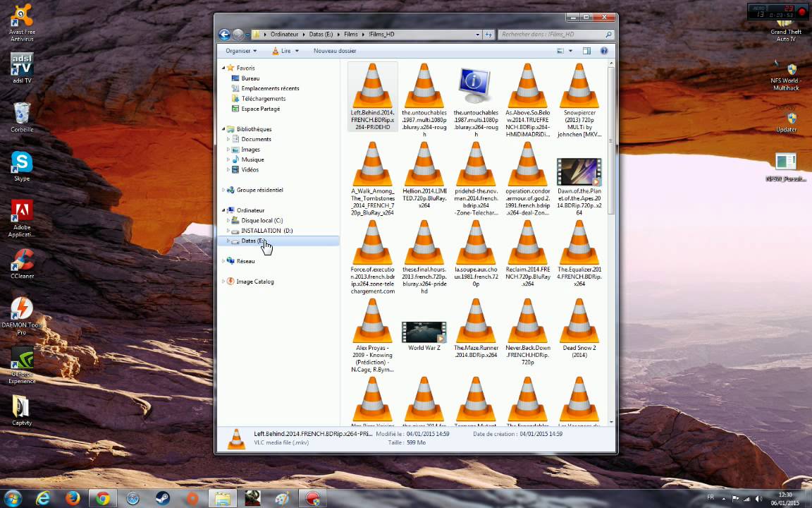812x508 pixels.
Task: Select pridehd-the.november.man.2014 file
Action: (x=476, y=164)
